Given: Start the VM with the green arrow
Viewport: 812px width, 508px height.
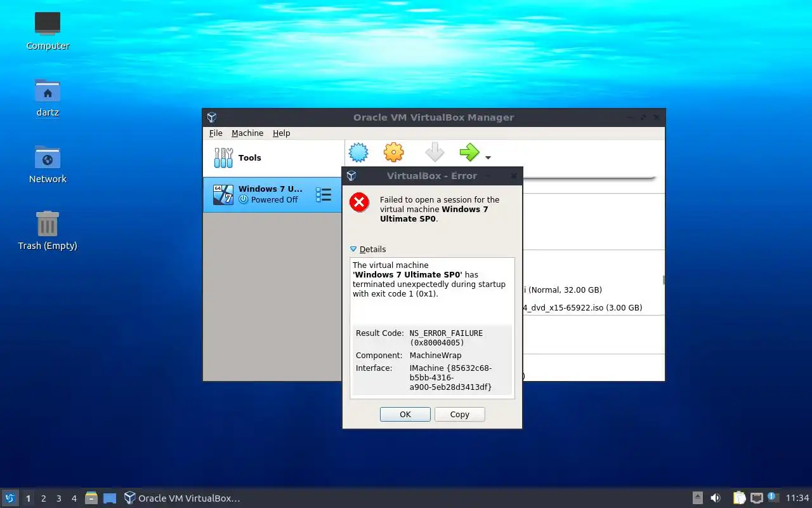Looking at the screenshot, I should coord(469,152).
